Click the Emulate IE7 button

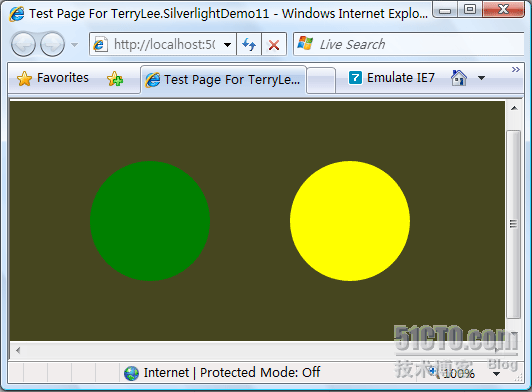pyautogui.click(x=392, y=78)
